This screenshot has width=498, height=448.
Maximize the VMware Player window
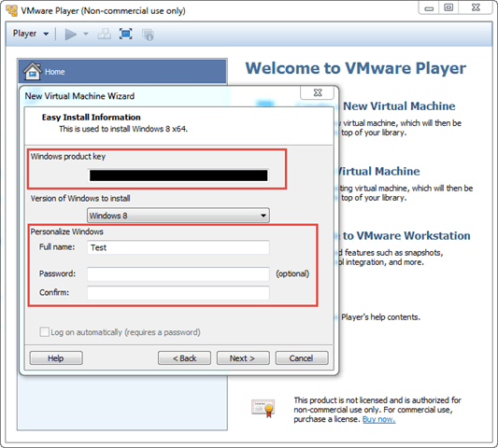point(448,7)
